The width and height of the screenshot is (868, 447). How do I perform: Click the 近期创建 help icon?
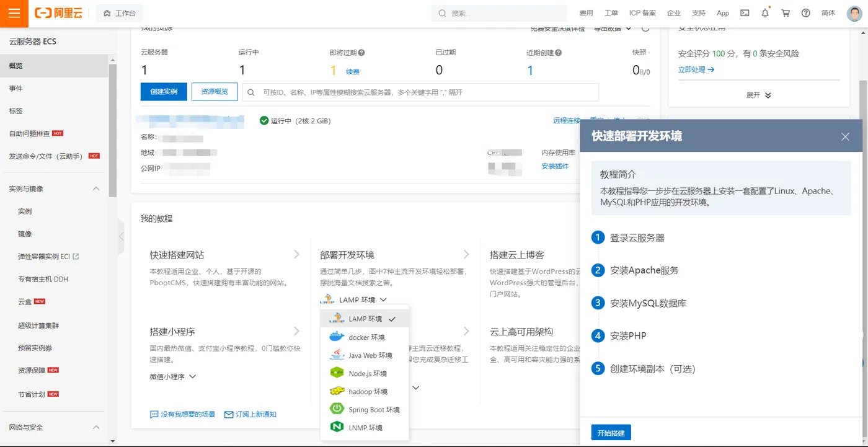[x=559, y=53]
